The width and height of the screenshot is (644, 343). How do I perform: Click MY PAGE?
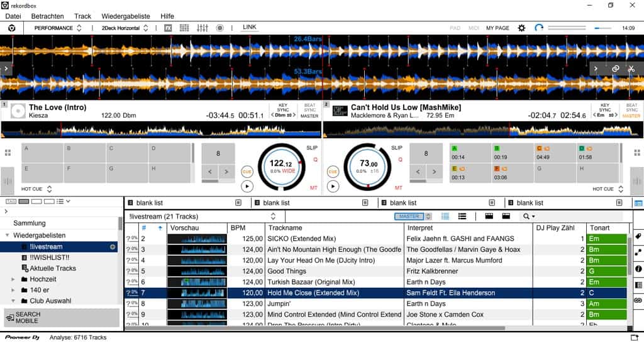[498, 28]
